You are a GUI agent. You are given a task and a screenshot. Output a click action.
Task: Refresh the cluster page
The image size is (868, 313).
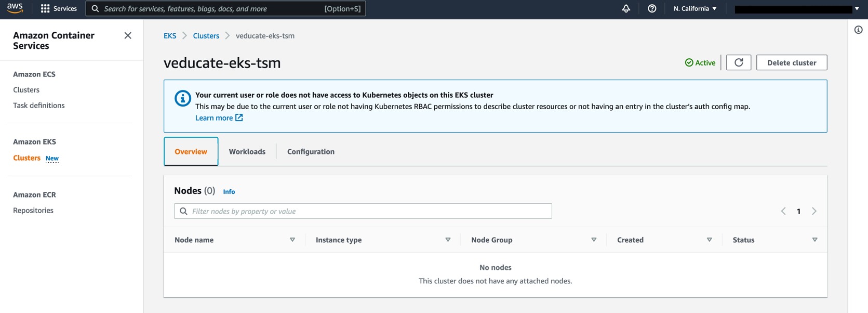point(739,62)
